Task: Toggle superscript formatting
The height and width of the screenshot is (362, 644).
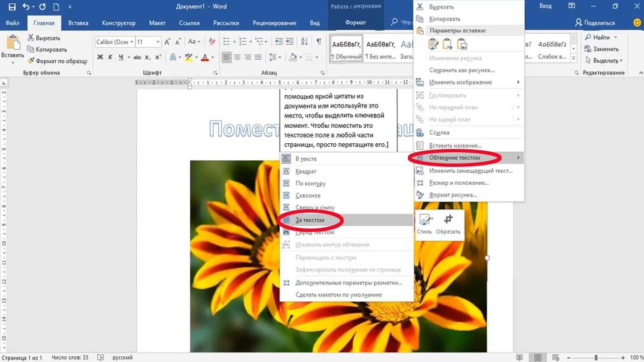Action: point(158,57)
